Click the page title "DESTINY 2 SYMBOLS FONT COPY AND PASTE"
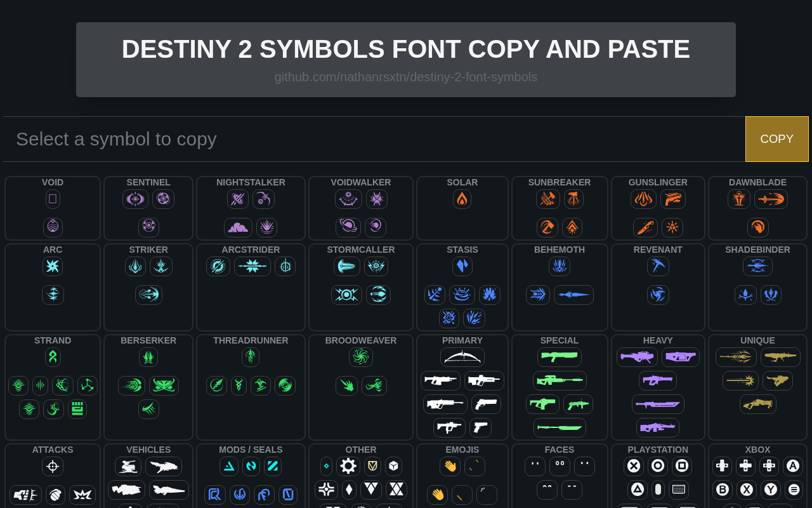 (406, 50)
